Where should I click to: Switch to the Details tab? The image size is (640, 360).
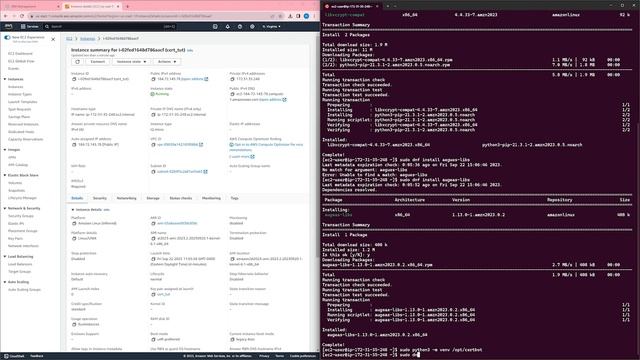[x=77, y=198]
